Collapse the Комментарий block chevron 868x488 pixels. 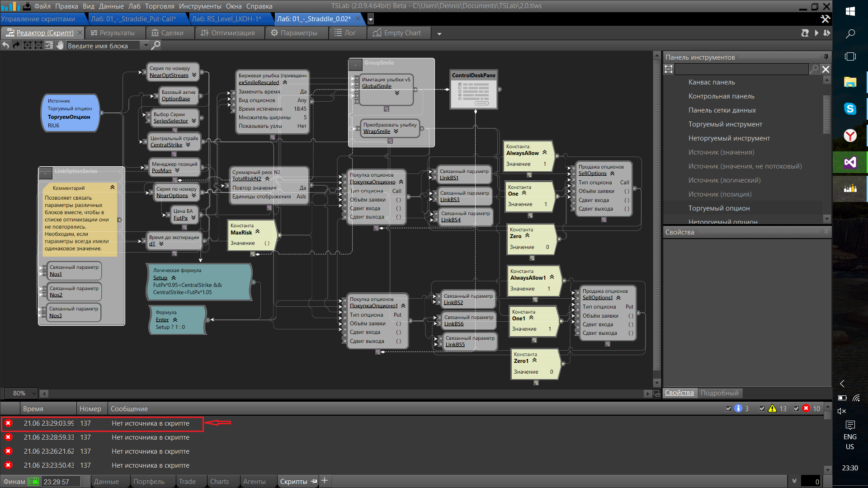(x=113, y=188)
